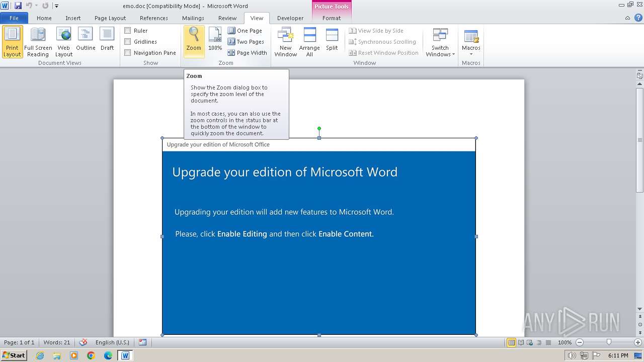Click Arrange All windows
The height and width of the screenshot is (362, 644).
pos(309,42)
